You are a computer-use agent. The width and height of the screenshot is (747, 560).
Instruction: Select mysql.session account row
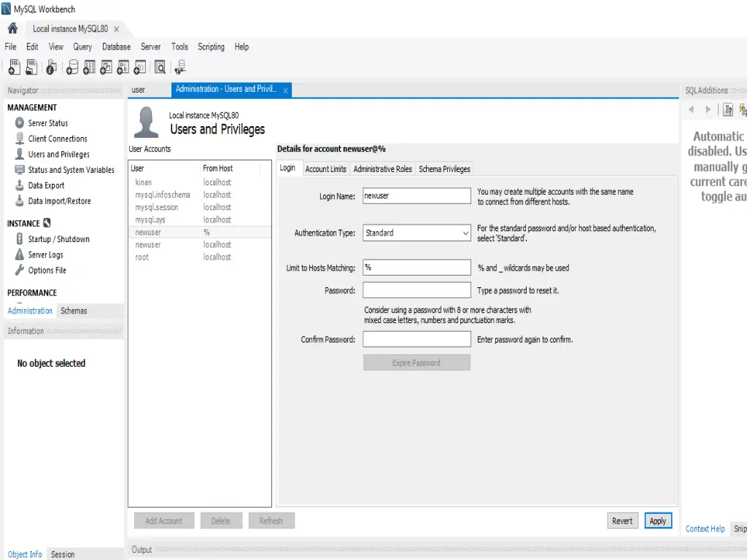coord(200,207)
